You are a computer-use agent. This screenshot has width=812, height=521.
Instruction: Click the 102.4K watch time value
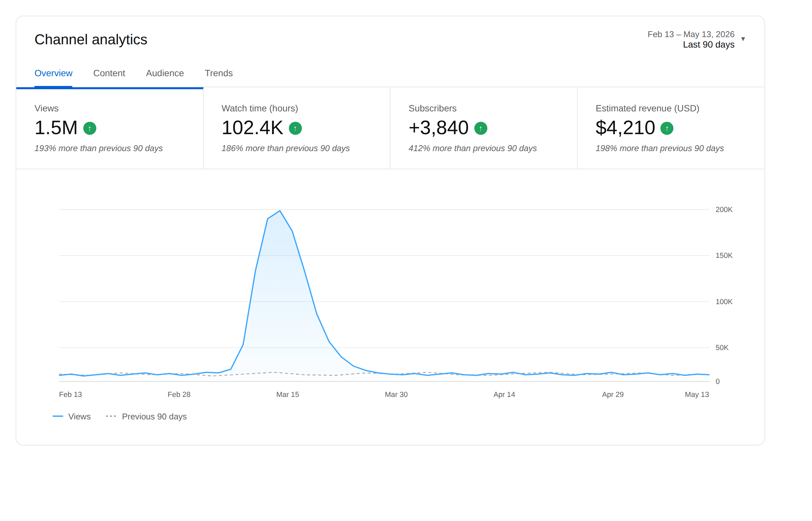pyautogui.click(x=252, y=128)
